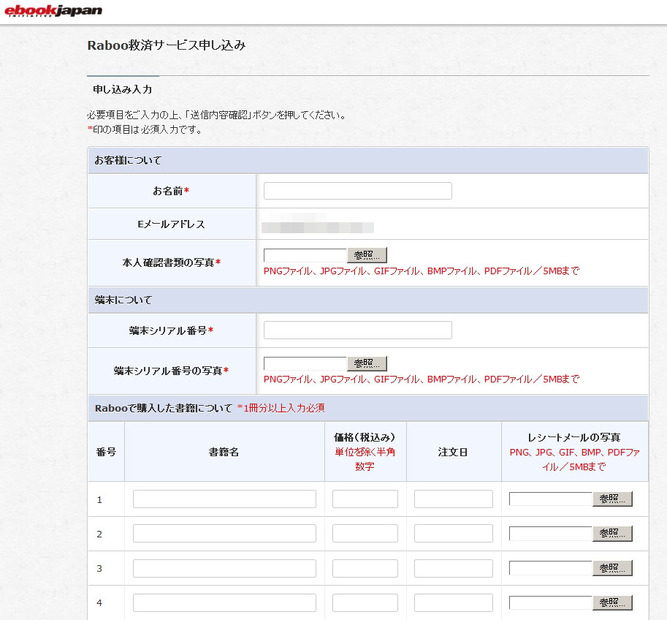Focus 注文日 field in row 1

click(453, 499)
